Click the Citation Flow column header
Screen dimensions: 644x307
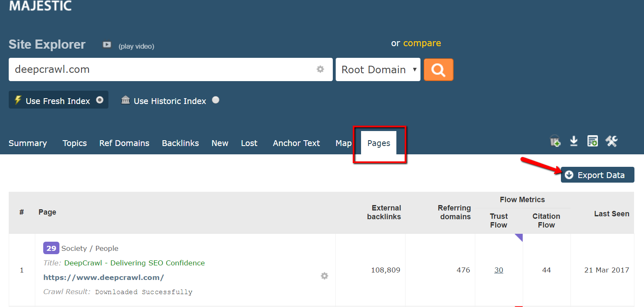click(546, 220)
